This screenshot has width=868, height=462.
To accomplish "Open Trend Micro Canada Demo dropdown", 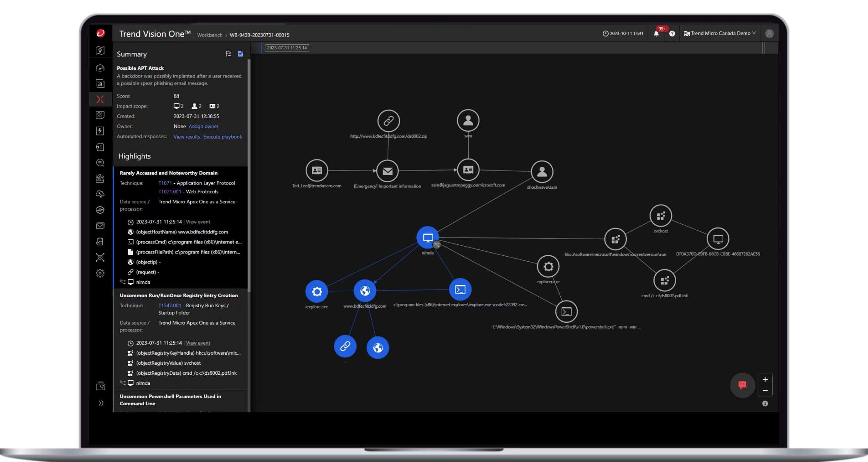I will 720,34.
